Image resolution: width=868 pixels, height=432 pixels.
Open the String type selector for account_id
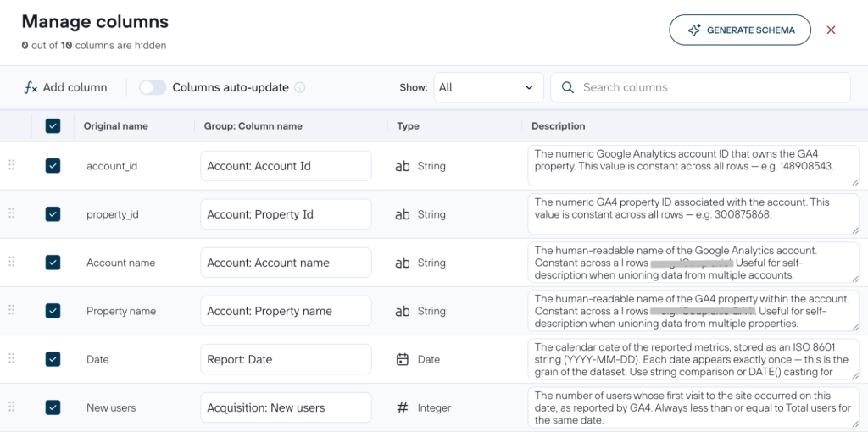tap(420, 166)
